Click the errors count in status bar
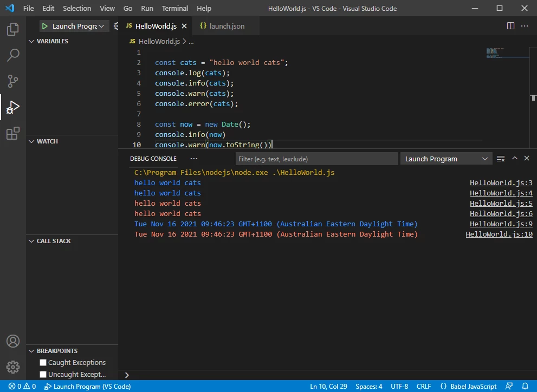537x392 pixels. pos(15,386)
